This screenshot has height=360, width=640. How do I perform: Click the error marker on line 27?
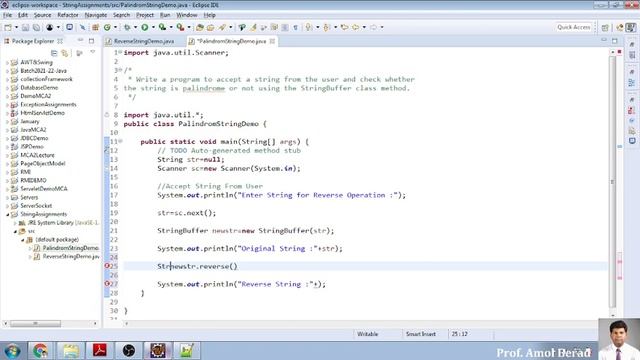click(107, 284)
